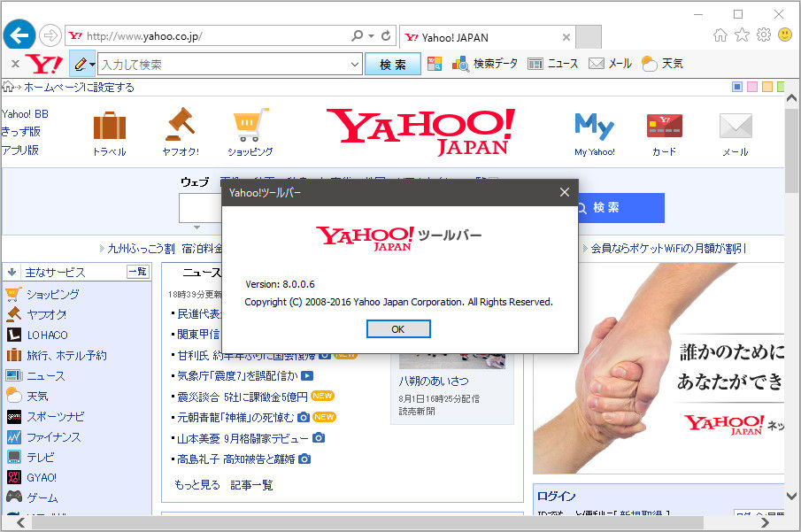Click the browser forward arrow button
Screen dimensions: 801x532
pyautogui.click(x=50, y=35)
